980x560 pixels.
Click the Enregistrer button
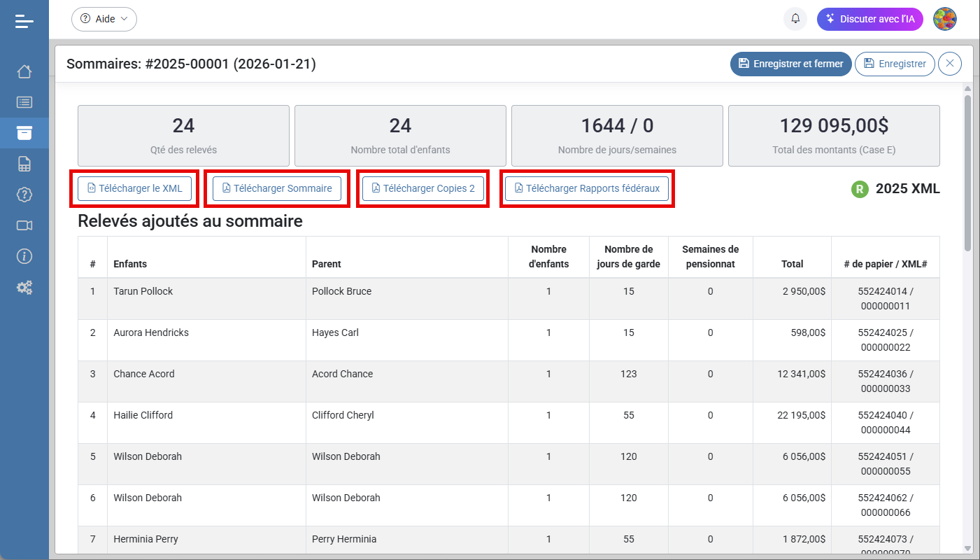tap(895, 64)
